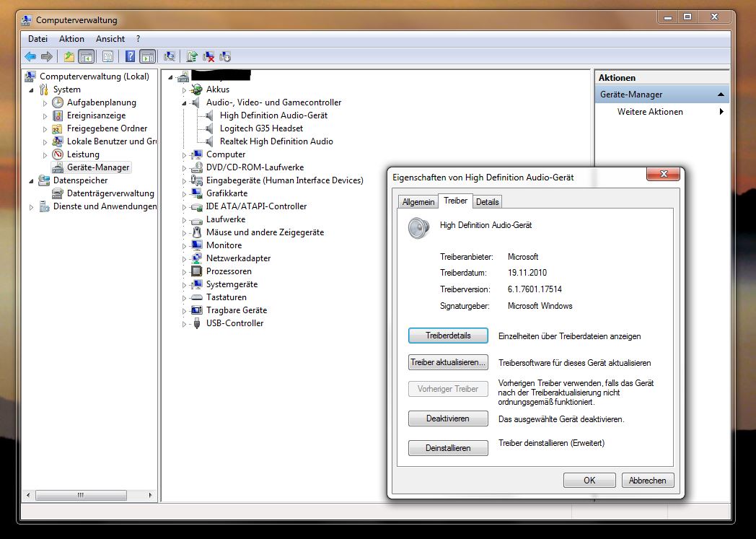Toggle the Show/Hide Action Pane icon
Screen dimensions: 756x539
point(148,57)
